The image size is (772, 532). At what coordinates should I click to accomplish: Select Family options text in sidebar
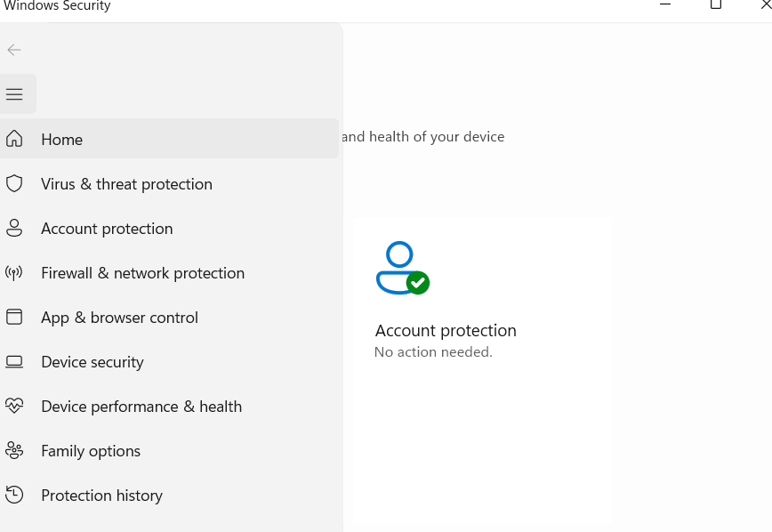[91, 451]
